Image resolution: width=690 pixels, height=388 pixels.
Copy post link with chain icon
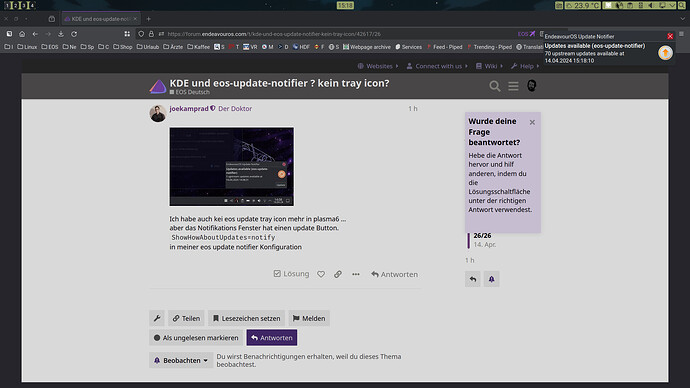click(x=338, y=274)
